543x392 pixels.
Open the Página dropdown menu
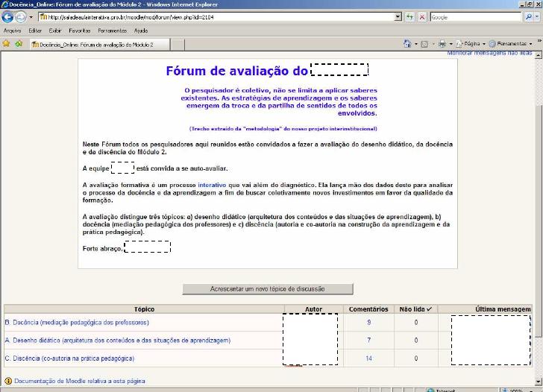coord(473,44)
